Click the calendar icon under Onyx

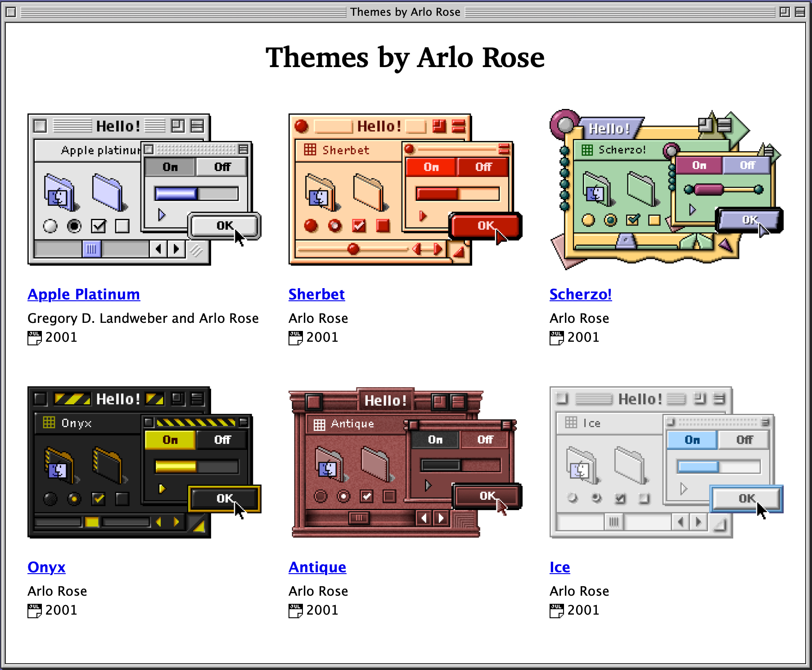point(35,611)
